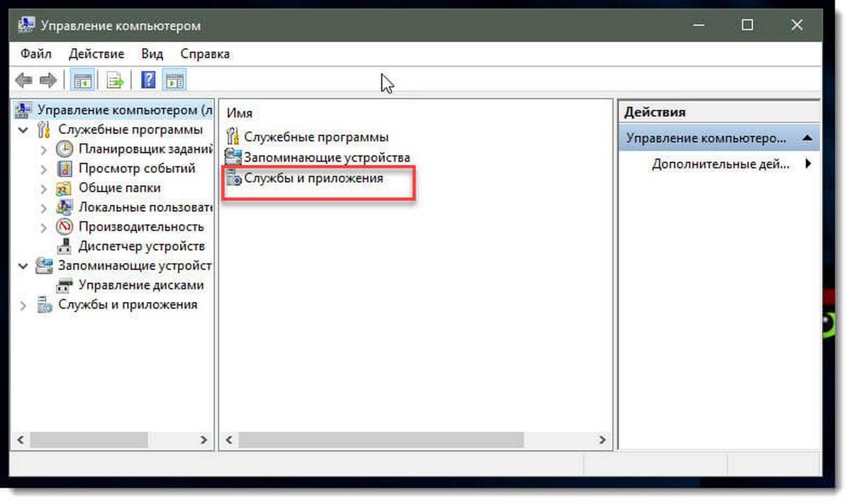Select Служебные программы in the center list
Image resolution: width=851 pixels, height=504 pixels.
pos(316,137)
